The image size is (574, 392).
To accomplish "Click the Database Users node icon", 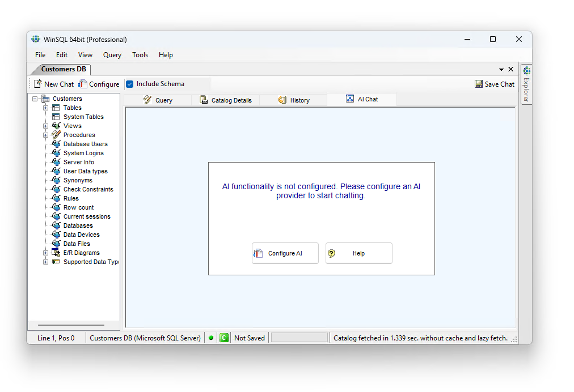I will click(x=56, y=144).
